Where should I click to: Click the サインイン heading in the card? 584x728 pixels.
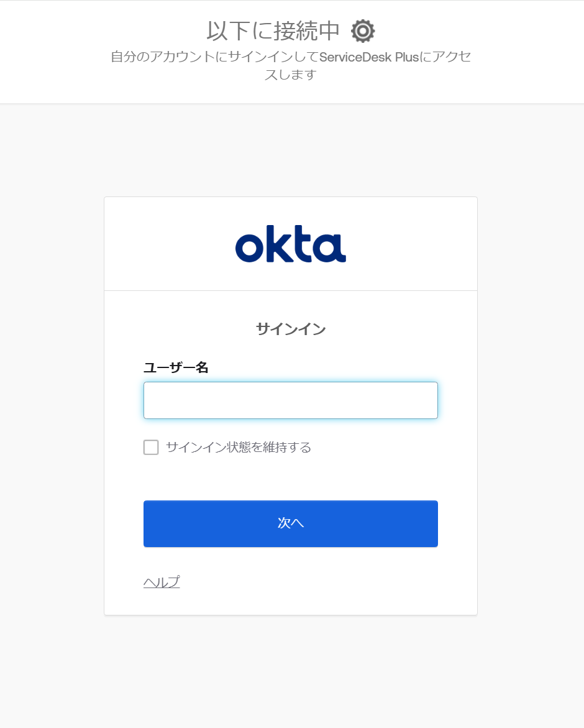290,329
